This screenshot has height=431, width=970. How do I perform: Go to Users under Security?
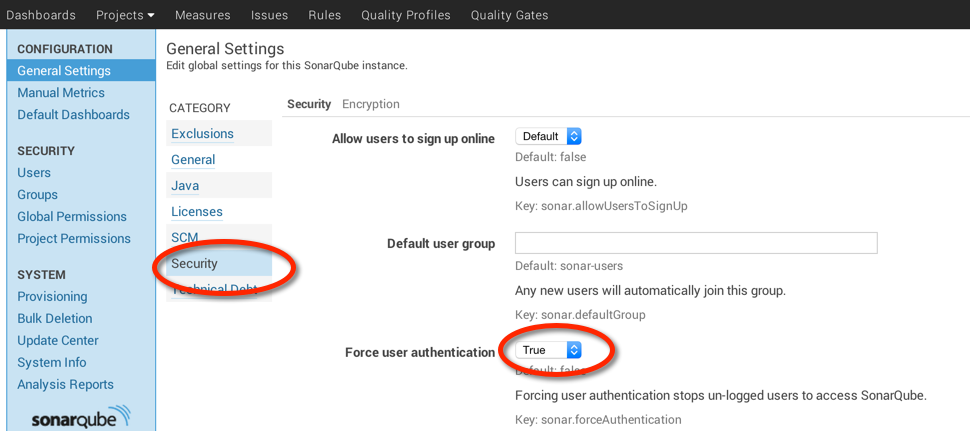(x=34, y=173)
